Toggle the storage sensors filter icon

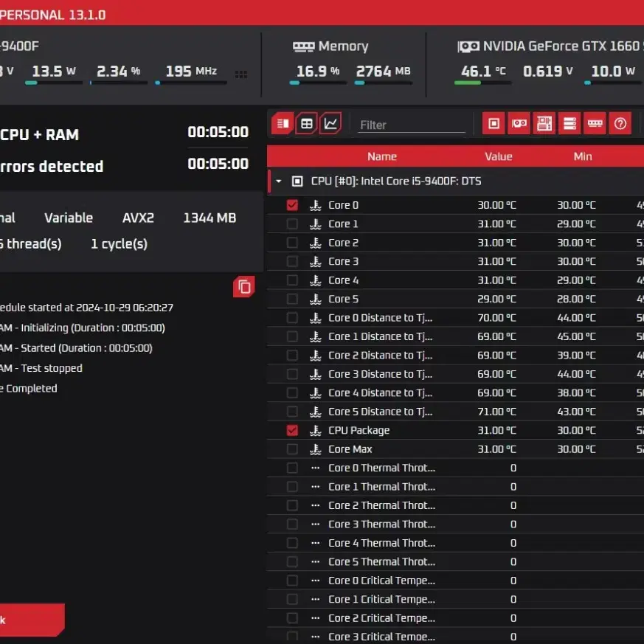click(569, 124)
